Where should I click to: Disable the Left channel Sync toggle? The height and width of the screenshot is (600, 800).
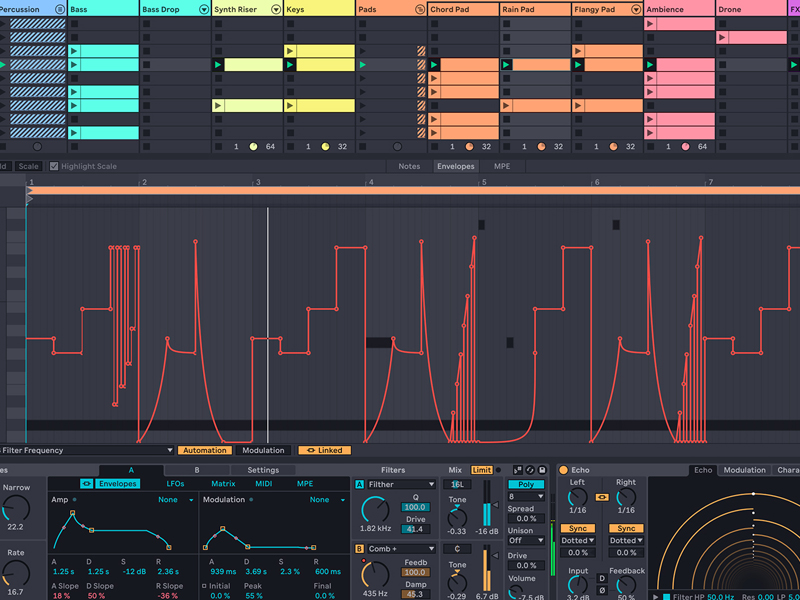pos(578,528)
